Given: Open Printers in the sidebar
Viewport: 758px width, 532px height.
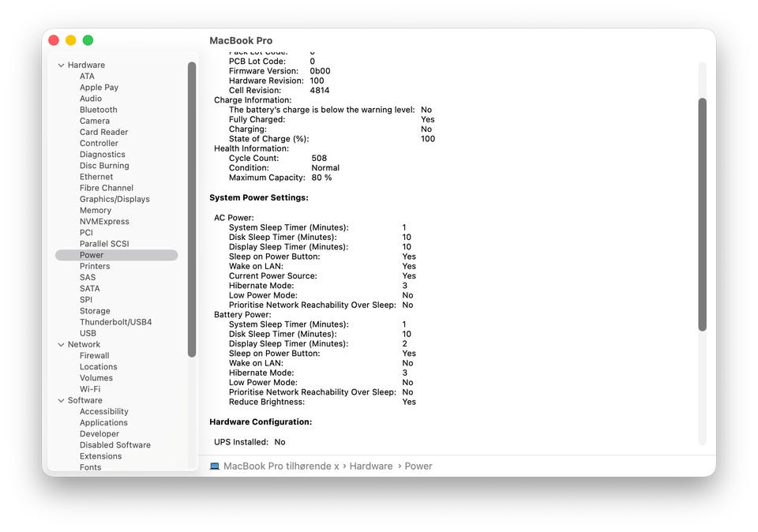Looking at the screenshot, I should (x=95, y=266).
